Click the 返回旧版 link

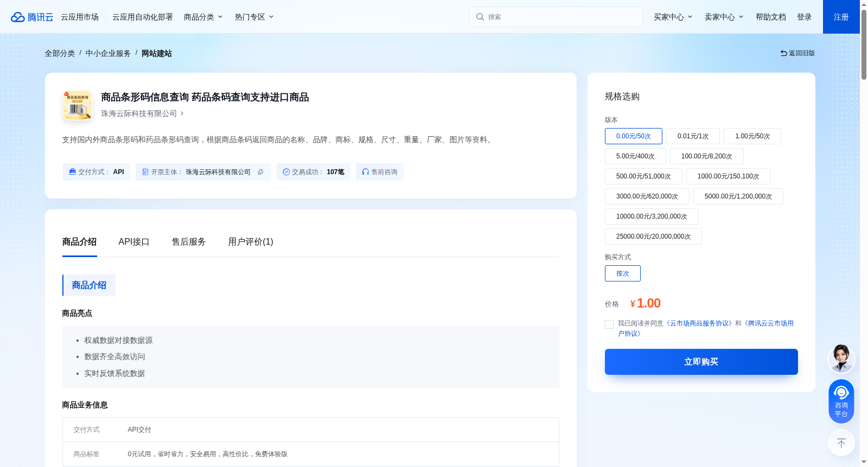coord(797,53)
